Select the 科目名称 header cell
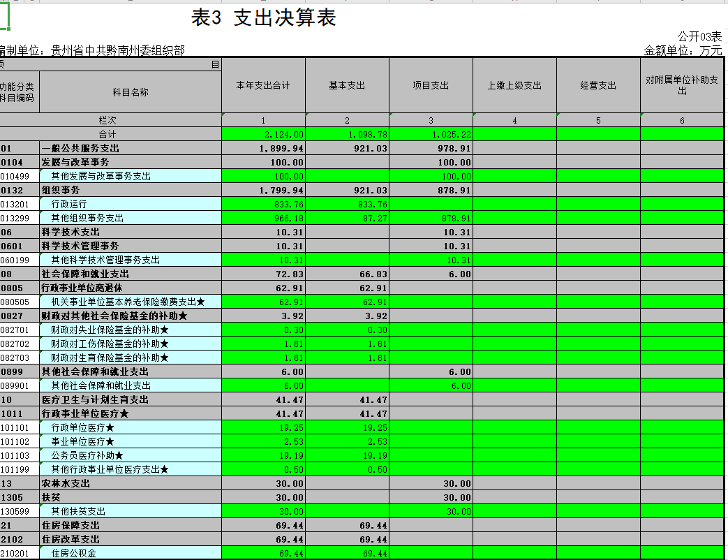Screen dimensions: 728x560 pyautogui.click(x=131, y=92)
